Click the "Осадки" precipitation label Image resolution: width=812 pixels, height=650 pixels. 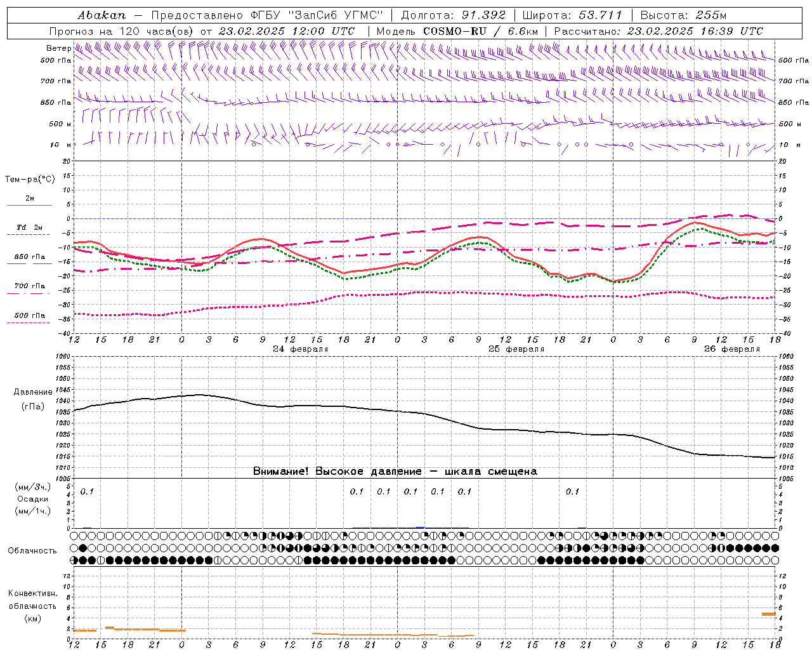[33, 499]
